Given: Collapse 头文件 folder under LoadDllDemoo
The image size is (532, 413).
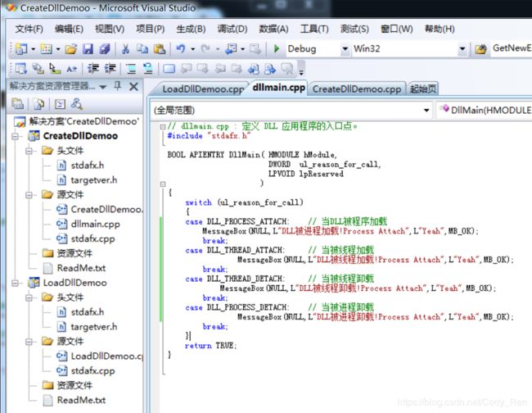Looking at the screenshot, I should coord(29,297).
